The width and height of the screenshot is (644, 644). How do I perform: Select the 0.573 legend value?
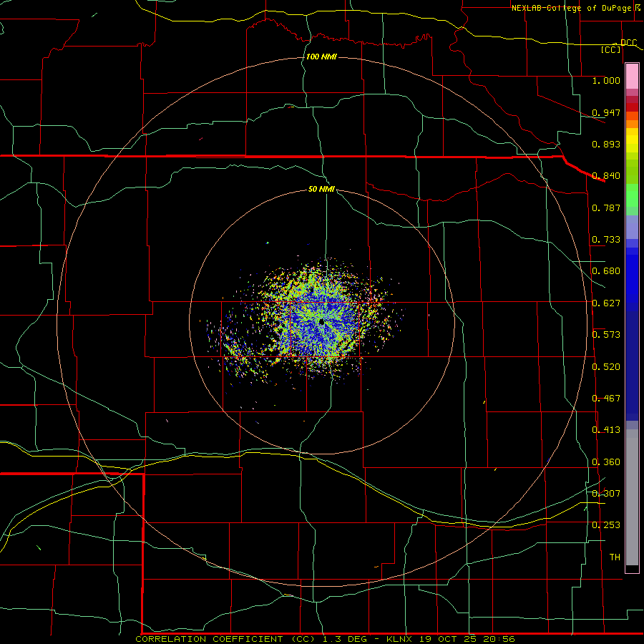point(606,335)
